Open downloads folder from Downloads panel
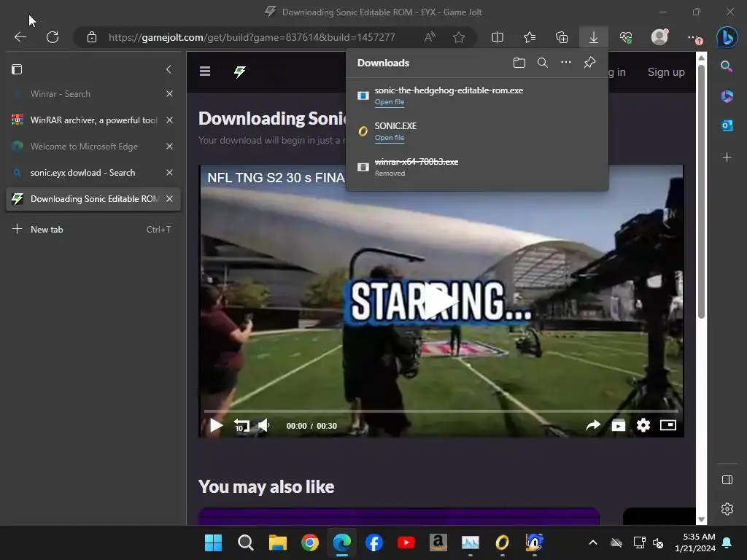 click(519, 63)
